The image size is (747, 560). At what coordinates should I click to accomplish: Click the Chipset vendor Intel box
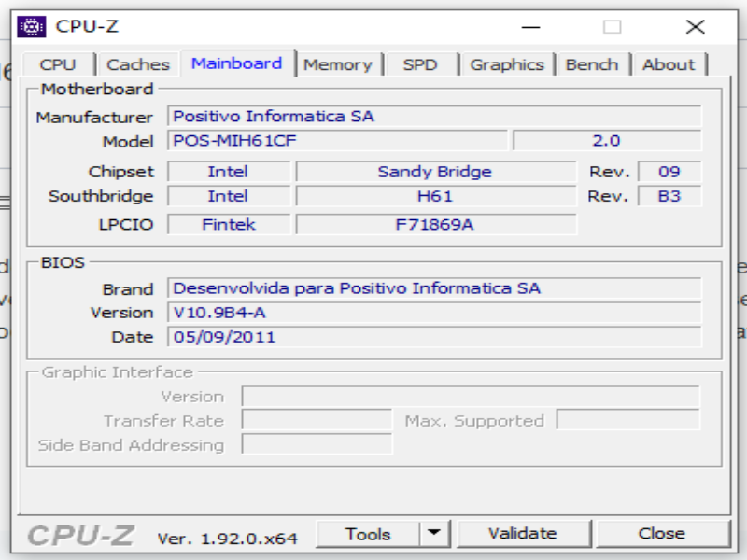point(229,172)
